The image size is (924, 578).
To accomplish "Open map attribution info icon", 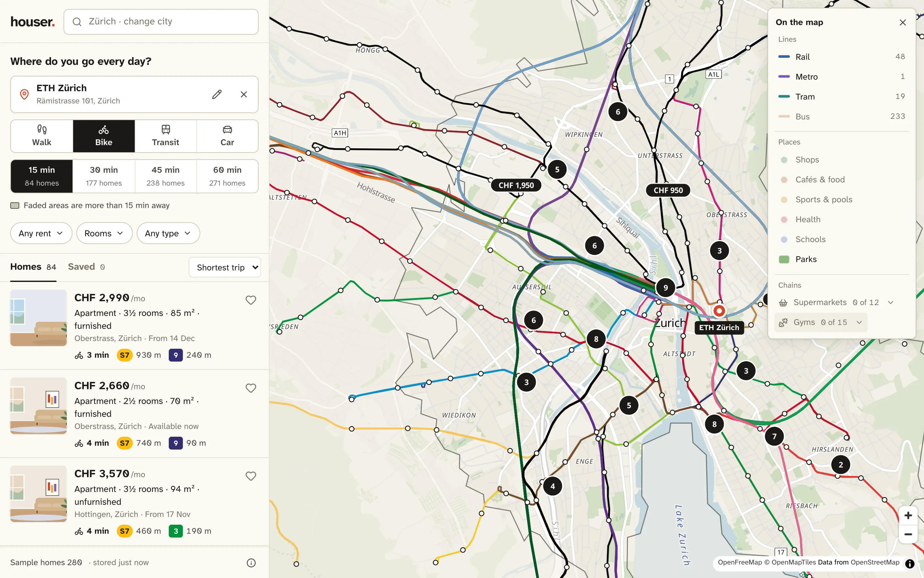I will click(910, 564).
